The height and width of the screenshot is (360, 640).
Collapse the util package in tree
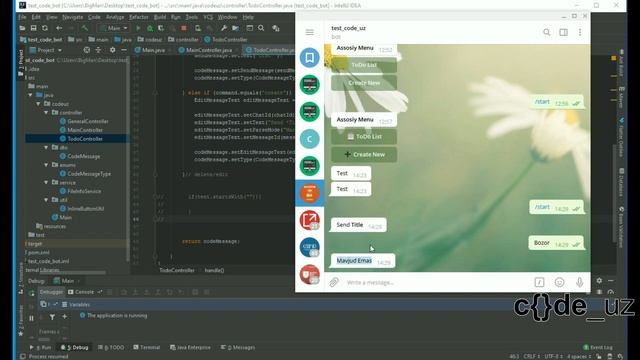(x=46, y=200)
